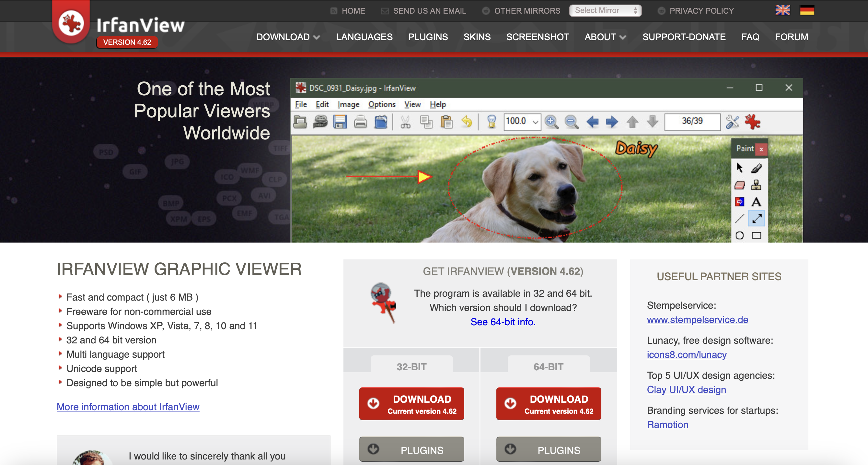868x465 pixels.
Task: Select the 64-BIT tab
Action: click(x=548, y=366)
